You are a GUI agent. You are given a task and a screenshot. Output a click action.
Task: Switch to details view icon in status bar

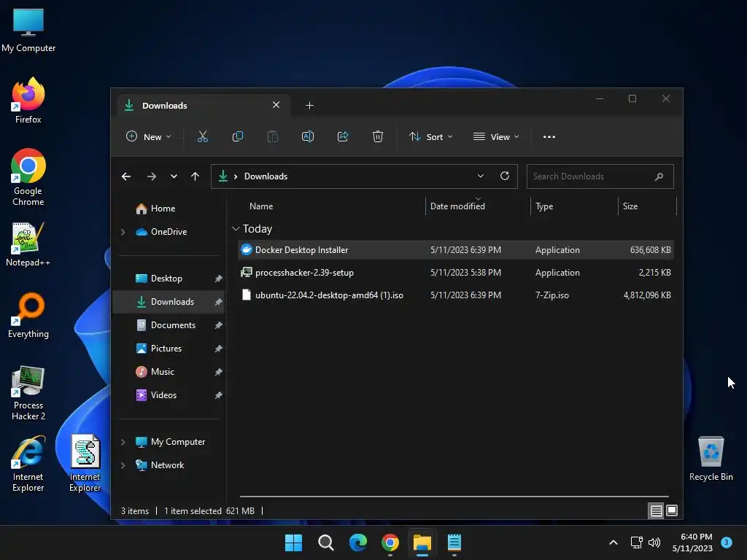(x=656, y=511)
